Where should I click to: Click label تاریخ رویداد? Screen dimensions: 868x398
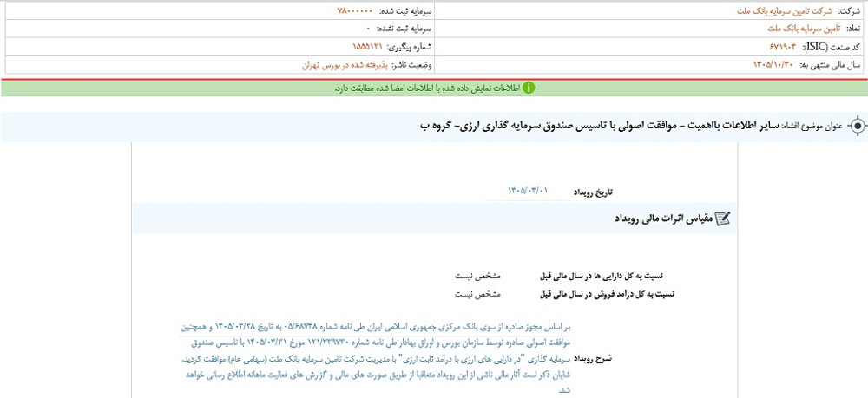(593, 192)
